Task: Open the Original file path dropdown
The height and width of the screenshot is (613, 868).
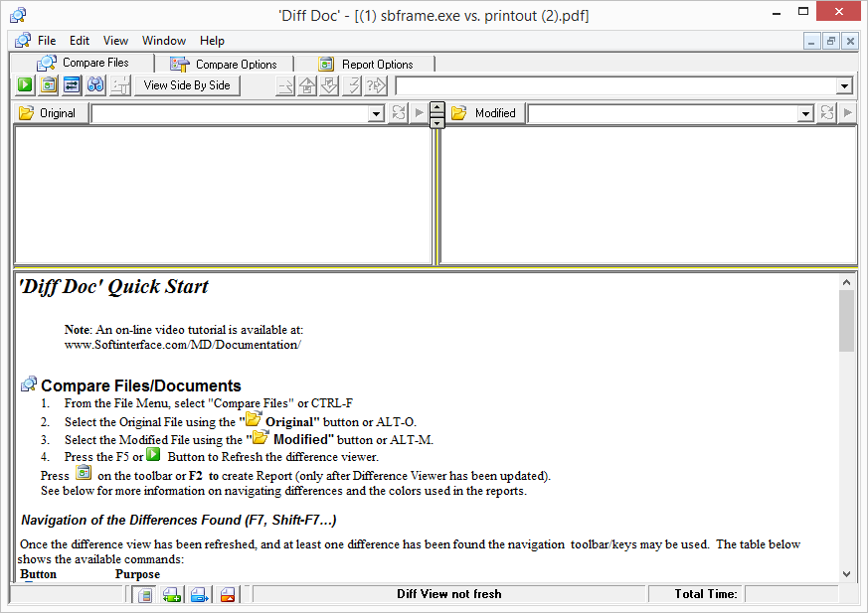Action: coord(377,114)
